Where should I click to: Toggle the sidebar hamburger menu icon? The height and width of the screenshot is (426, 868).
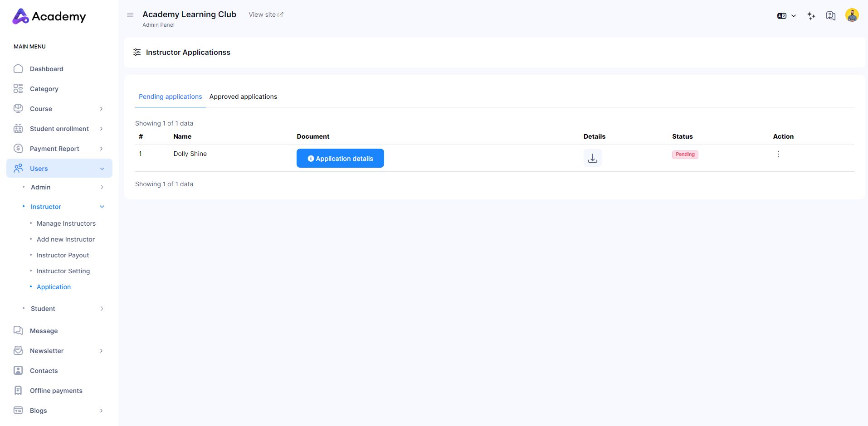[130, 15]
